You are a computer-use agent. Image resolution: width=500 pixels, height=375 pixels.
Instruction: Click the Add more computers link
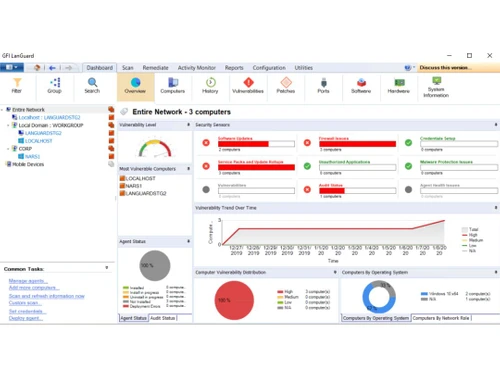pos(34,288)
